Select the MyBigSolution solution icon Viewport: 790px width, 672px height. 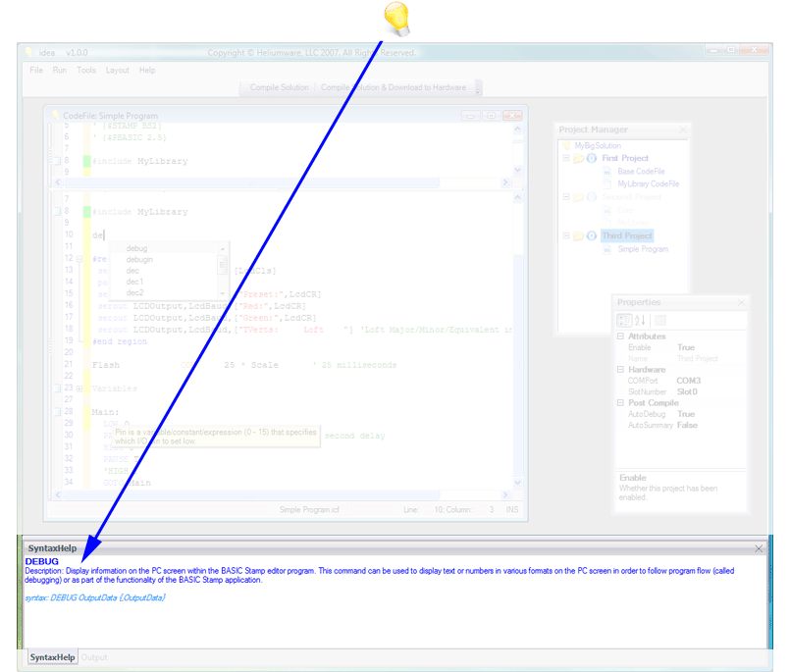pyautogui.click(x=566, y=145)
